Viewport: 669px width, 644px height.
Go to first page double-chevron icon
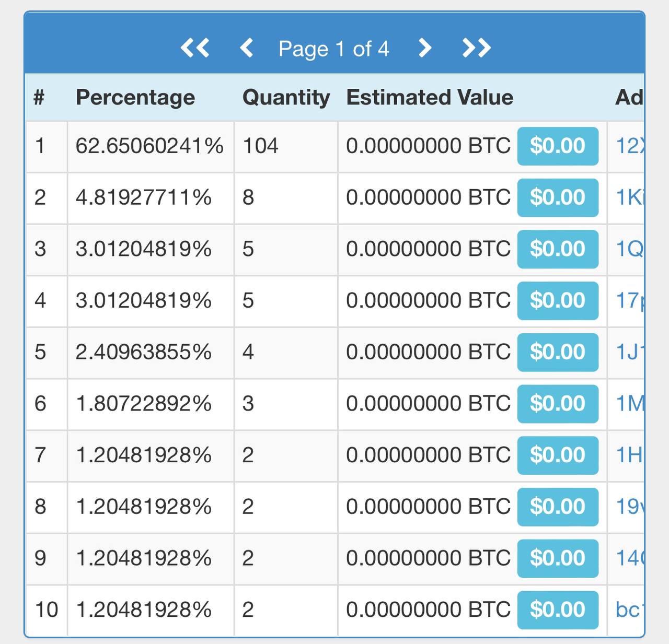[195, 48]
